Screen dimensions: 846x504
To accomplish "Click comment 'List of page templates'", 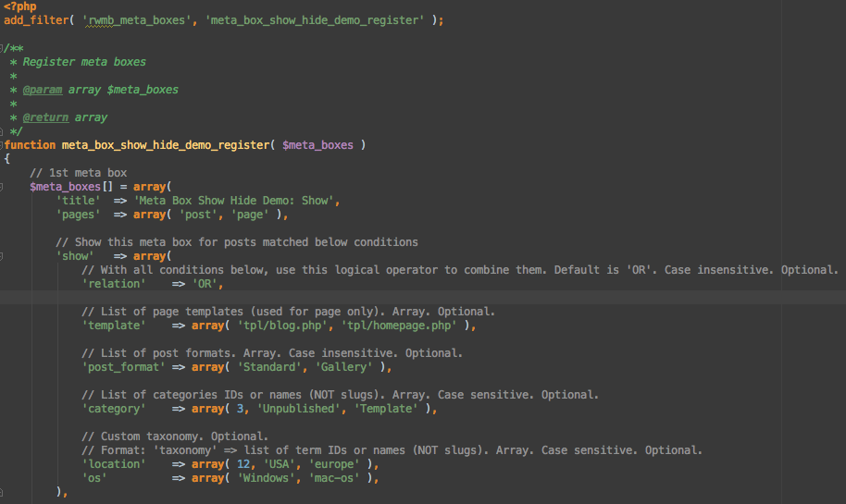I will point(288,312).
